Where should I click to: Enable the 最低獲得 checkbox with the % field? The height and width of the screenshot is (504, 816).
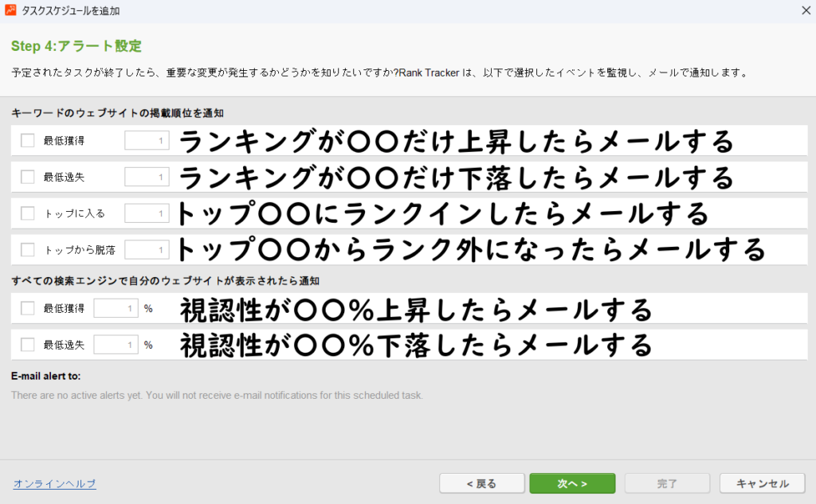click(28, 308)
